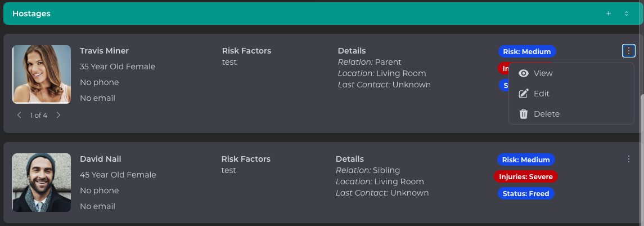Select Edit from the context menu
Viewport: 644px width, 226px height.
[541, 94]
